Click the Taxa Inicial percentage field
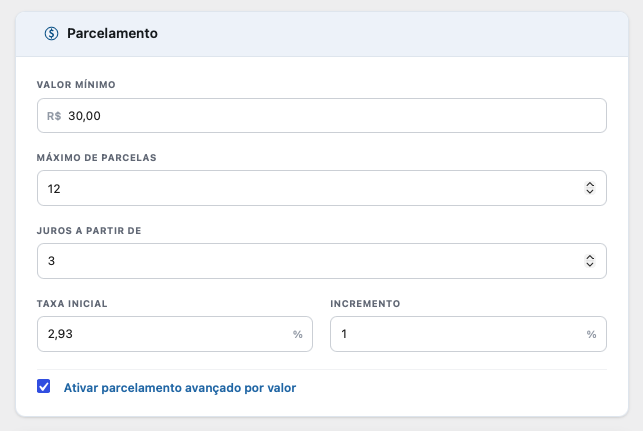This screenshot has height=431, width=643. (x=175, y=334)
